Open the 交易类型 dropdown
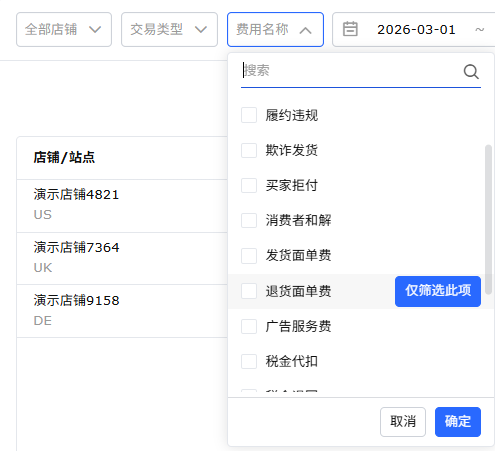495x451 pixels. (x=169, y=29)
